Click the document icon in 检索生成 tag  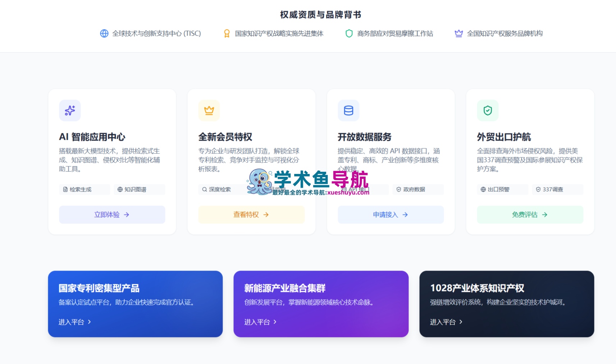click(65, 189)
